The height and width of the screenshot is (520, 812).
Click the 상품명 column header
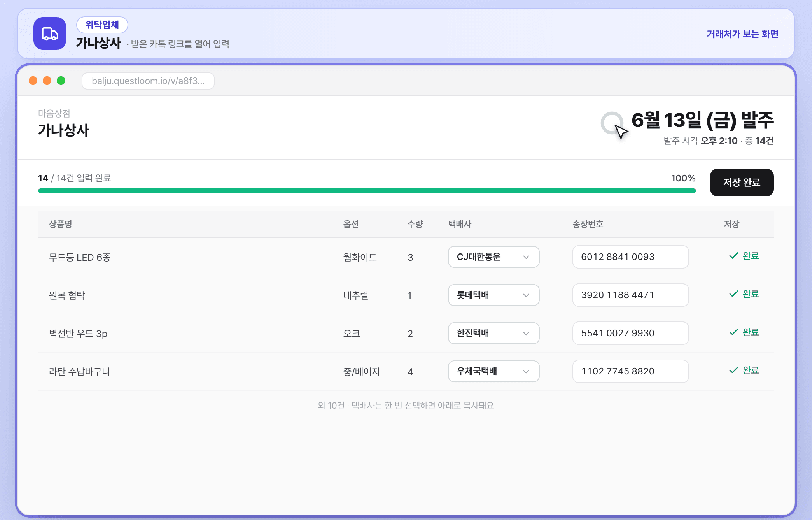pyautogui.click(x=61, y=224)
